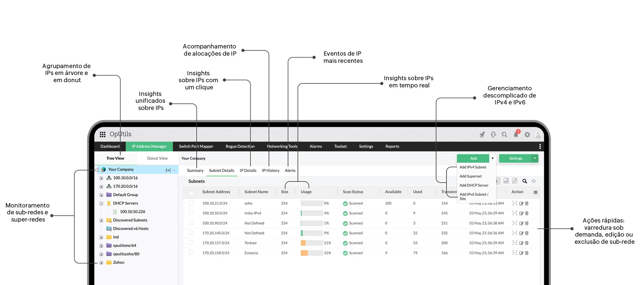Edit subnet 170.20.140.0/24
The image size is (644, 285).
click(x=521, y=233)
